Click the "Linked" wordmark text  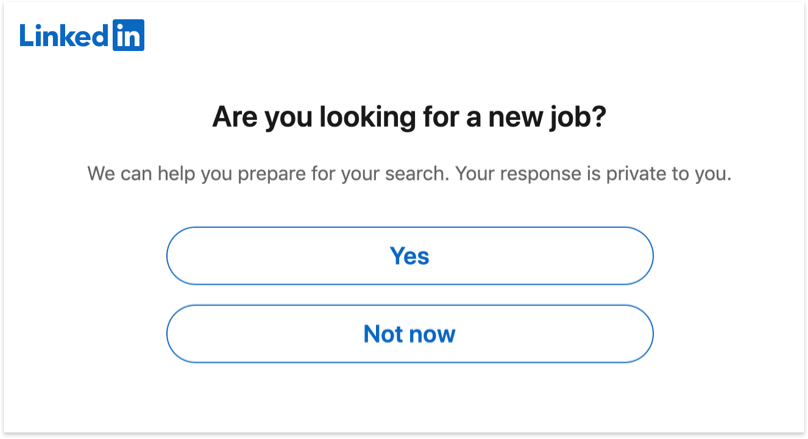[62, 35]
